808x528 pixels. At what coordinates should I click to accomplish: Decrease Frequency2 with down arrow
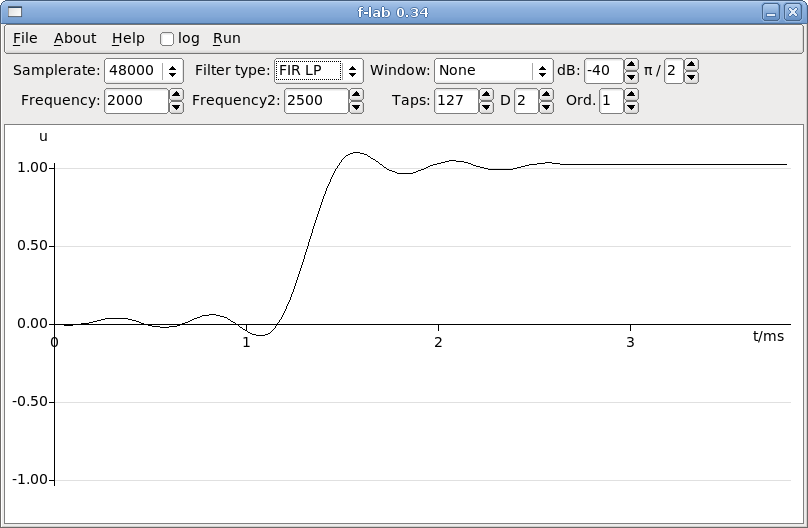click(x=356, y=107)
